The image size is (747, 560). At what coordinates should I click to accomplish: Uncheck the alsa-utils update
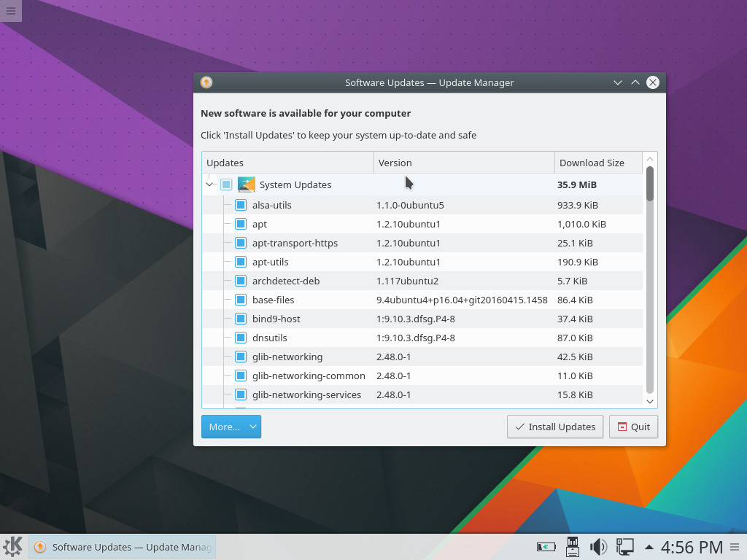tap(241, 205)
